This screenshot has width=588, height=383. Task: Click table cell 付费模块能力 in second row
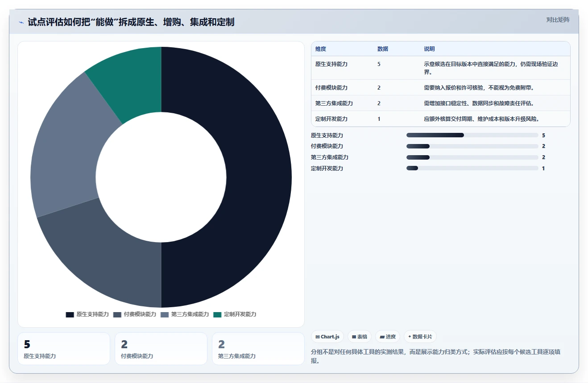click(331, 87)
